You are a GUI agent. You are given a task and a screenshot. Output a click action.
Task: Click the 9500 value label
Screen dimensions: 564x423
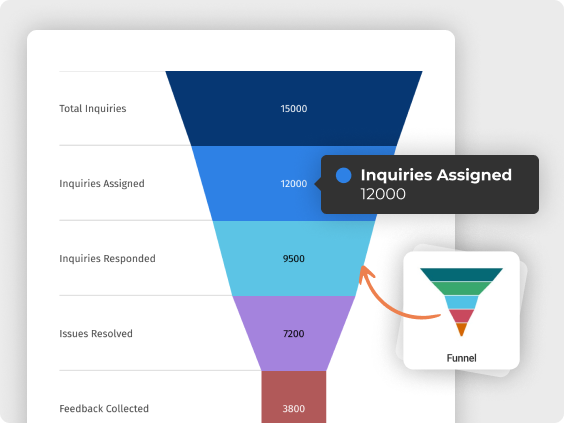[294, 259]
